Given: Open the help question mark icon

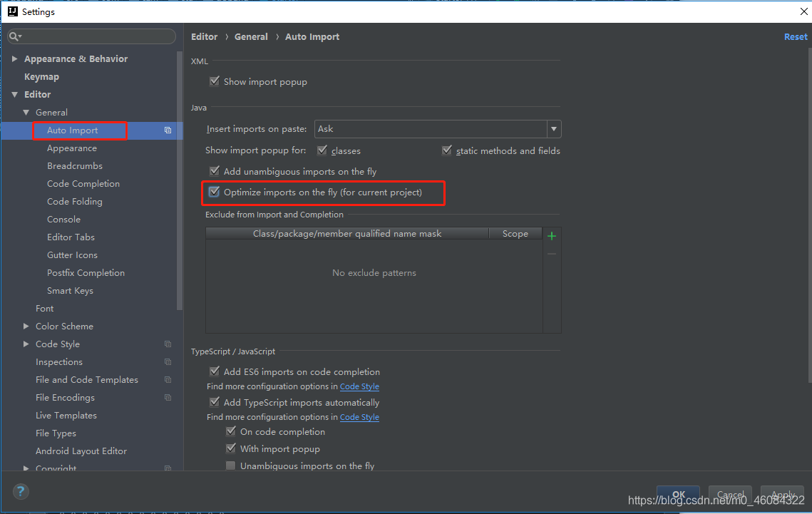Looking at the screenshot, I should tap(21, 491).
